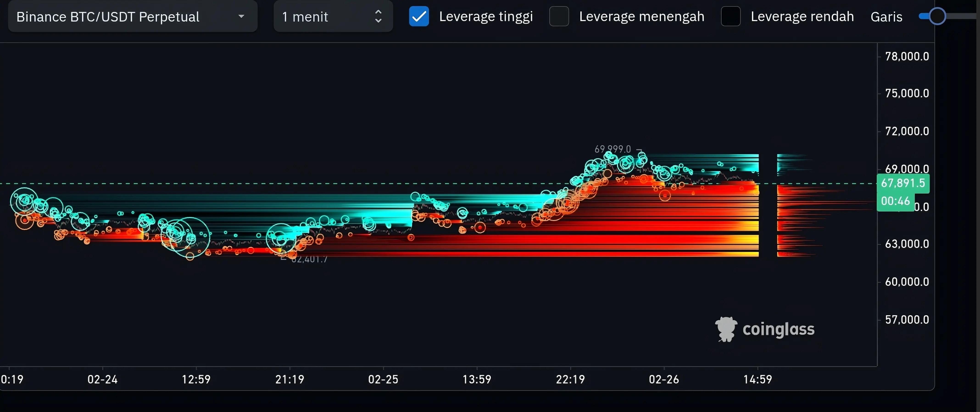Click the Leverage tinggi label text
Viewport: 980px width, 412px height.
pos(486,17)
